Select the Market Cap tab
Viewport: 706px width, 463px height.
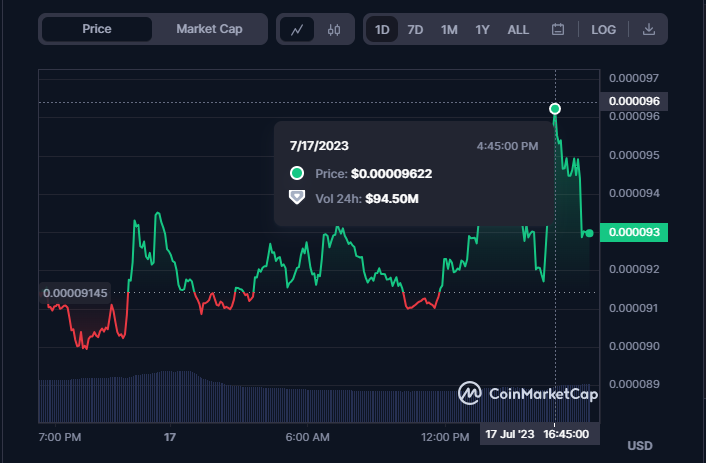[209, 29]
